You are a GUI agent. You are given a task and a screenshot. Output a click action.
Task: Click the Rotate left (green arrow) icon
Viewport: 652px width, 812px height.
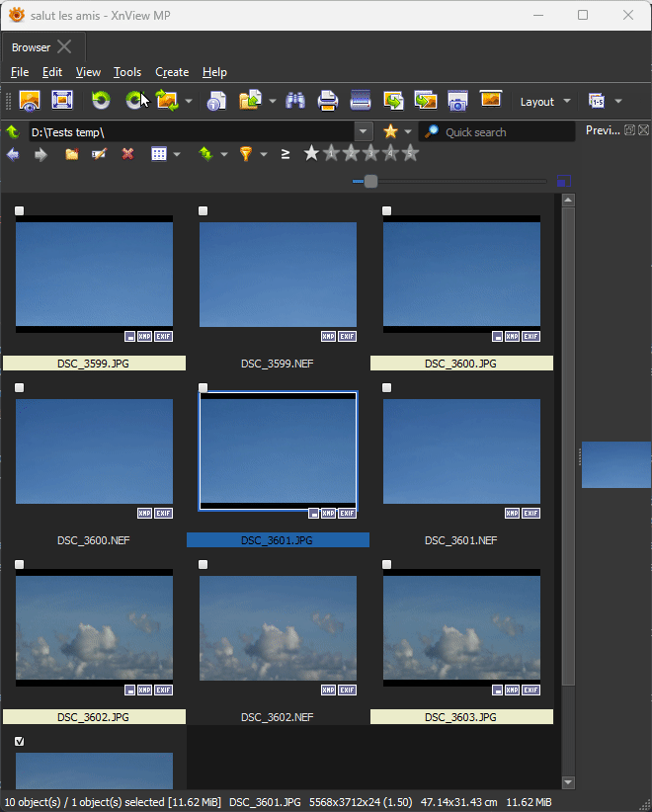click(x=101, y=101)
